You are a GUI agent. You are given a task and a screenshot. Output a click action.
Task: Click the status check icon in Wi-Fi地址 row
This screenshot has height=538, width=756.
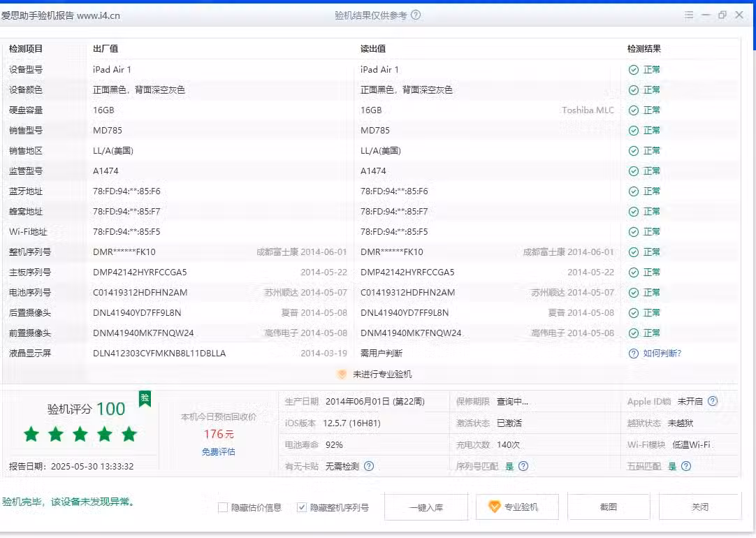click(634, 232)
